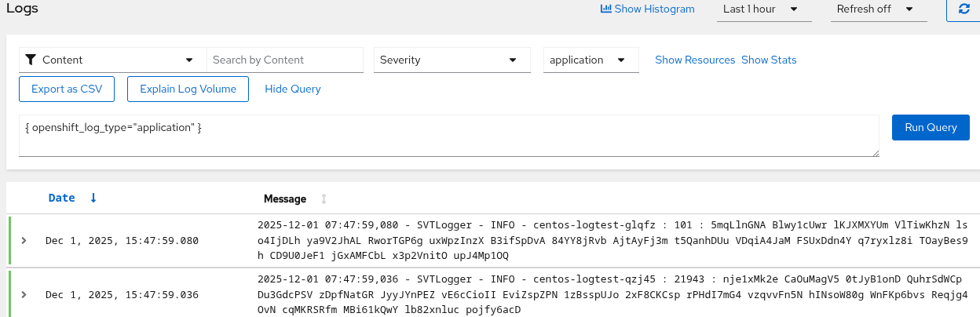Click the Message column sort icon

(x=324, y=199)
